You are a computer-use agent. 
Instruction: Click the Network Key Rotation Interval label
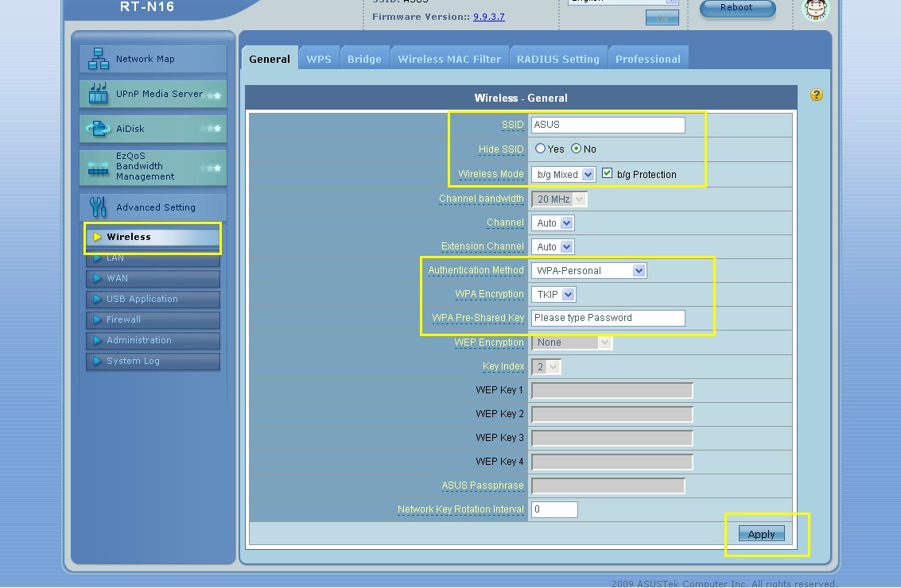461,509
